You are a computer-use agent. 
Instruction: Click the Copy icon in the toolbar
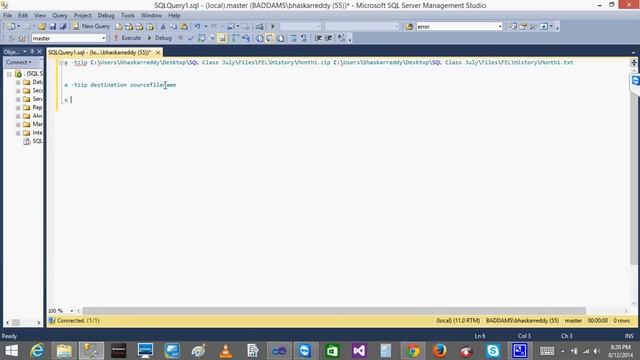173,27
